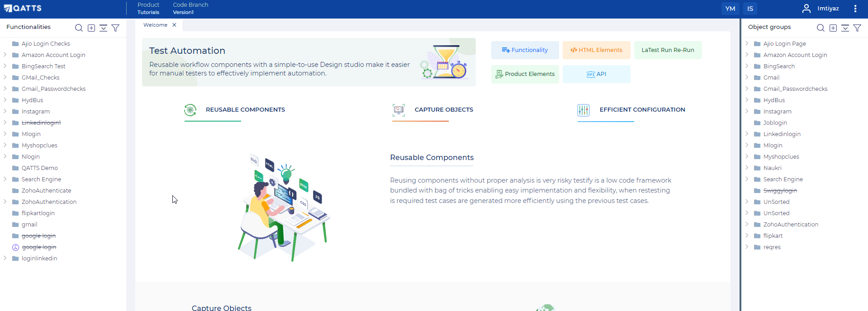The image size is (868, 311).
Task: Click the YM user badge
Action: tap(730, 9)
